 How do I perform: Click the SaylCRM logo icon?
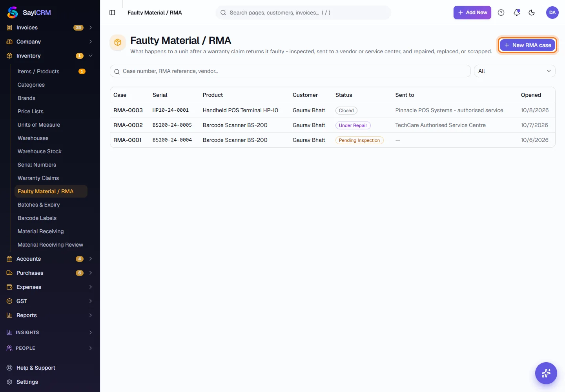13,13
